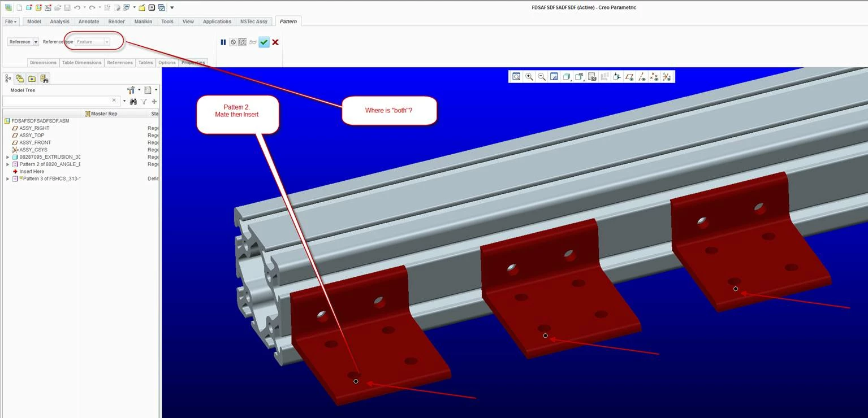Toggle coordinate system display visibility

click(667, 77)
